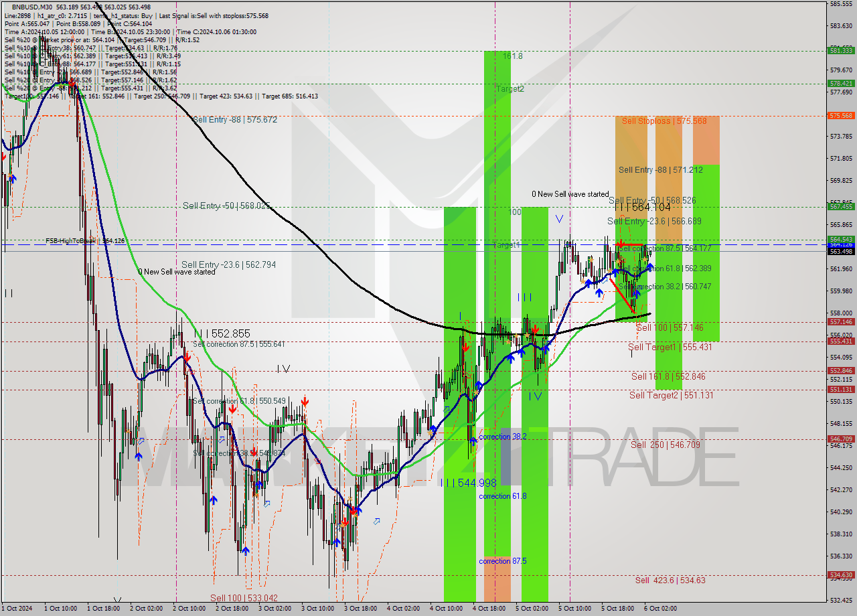Viewport: 857px width, 616px height.
Task: Click the green 'Target2' label
Action: pyautogui.click(x=510, y=88)
